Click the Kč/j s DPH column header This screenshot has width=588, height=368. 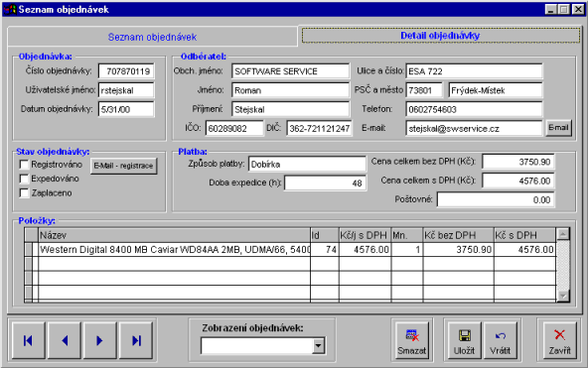pyautogui.click(x=365, y=235)
